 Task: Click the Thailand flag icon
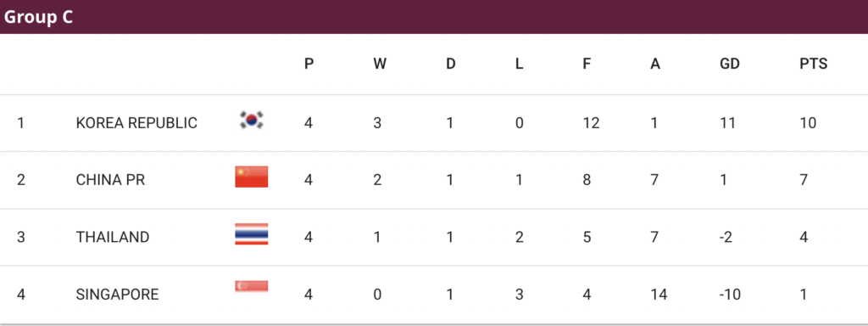coord(251,234)
